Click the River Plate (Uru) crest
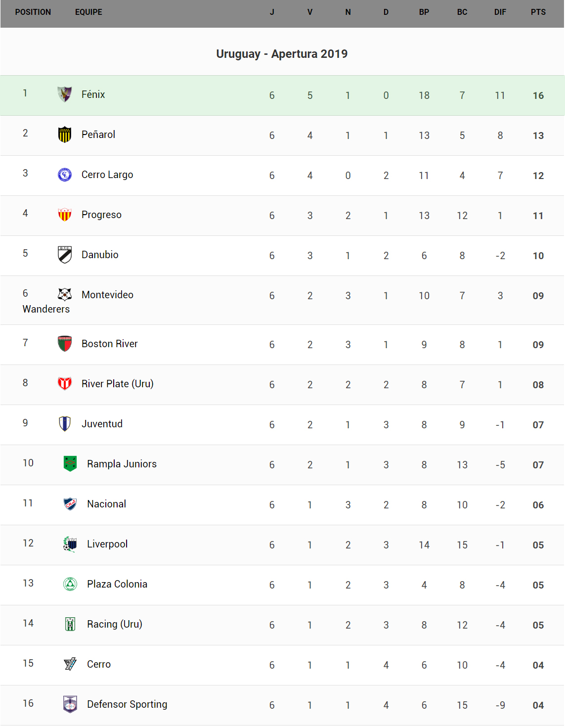565x728 pixels. pos(65,384)
